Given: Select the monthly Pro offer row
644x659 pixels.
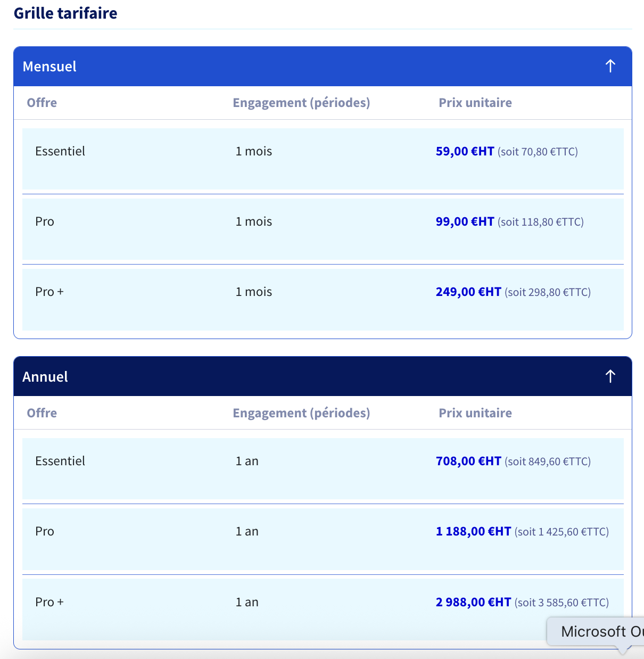Looking at the screenshot, I should pyautogui.click(x=323, y=229).
